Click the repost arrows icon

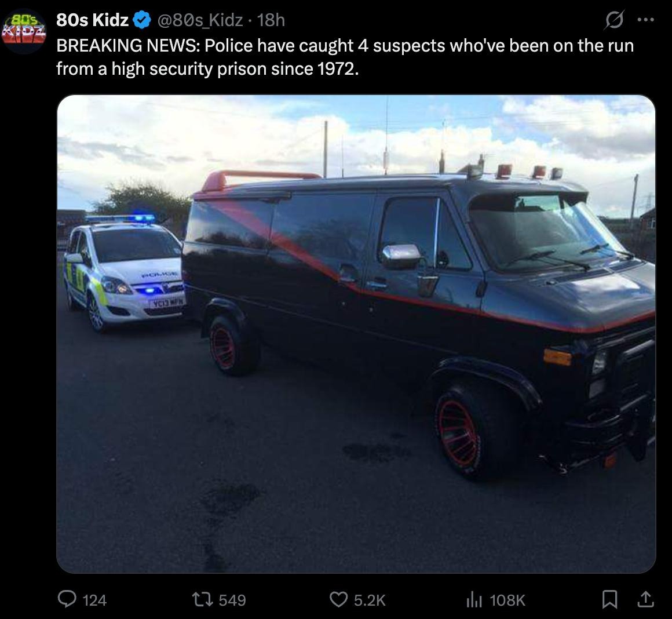point(202,599)
